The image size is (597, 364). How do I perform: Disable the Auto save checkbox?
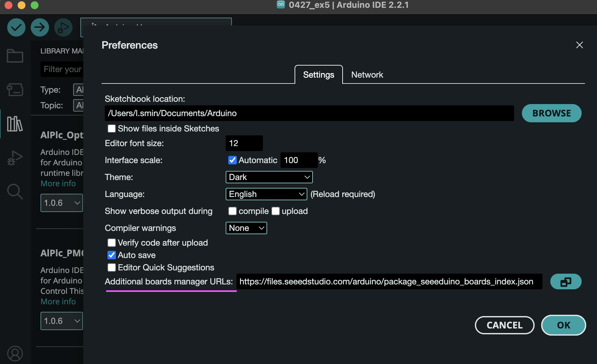tap(112, 255)
